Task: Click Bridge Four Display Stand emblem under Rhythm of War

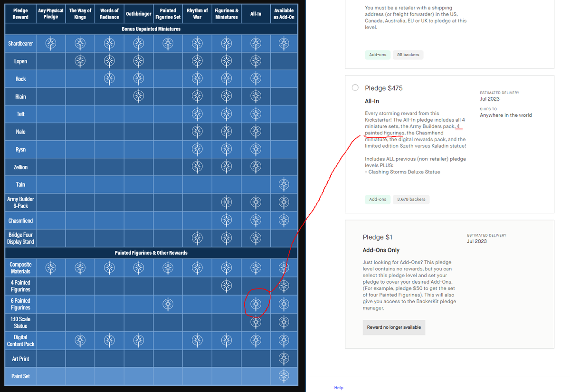Action: click(197, 238)
